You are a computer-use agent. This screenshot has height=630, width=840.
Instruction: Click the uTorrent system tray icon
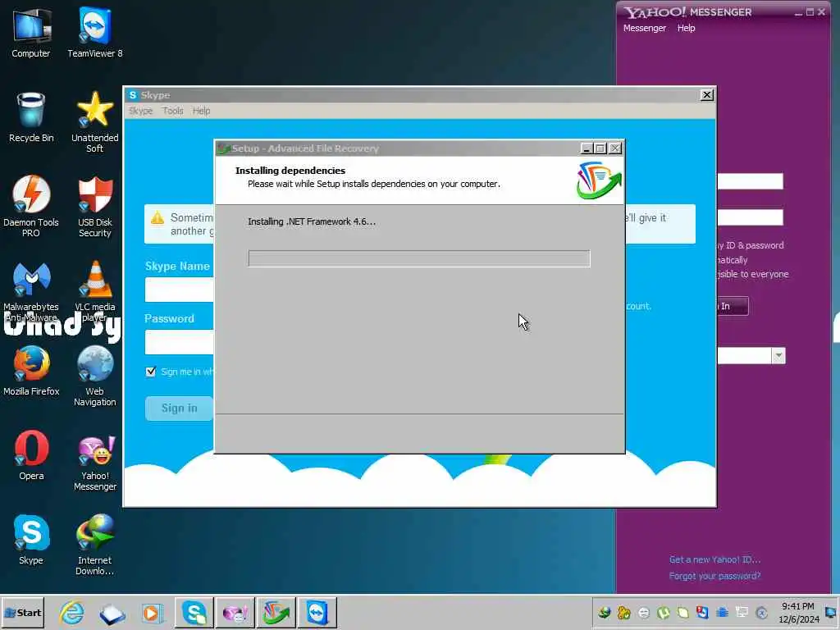tap(663, 612)
